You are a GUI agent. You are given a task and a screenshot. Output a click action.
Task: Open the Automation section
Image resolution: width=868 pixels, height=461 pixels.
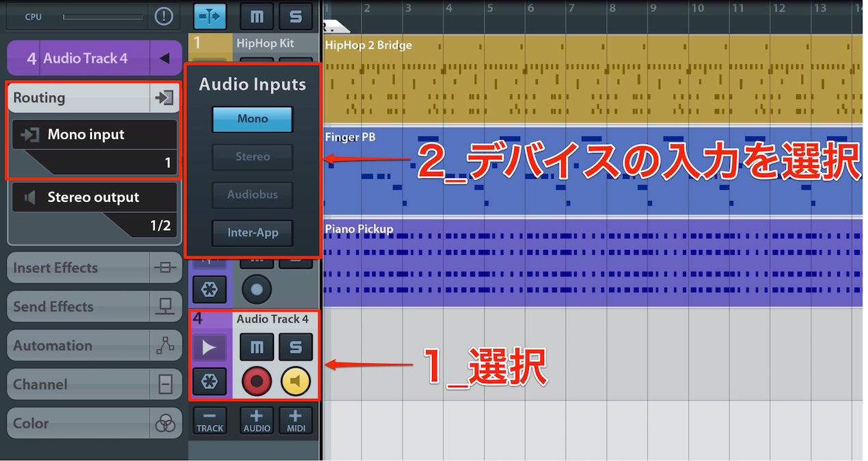(x=94, y=346)
